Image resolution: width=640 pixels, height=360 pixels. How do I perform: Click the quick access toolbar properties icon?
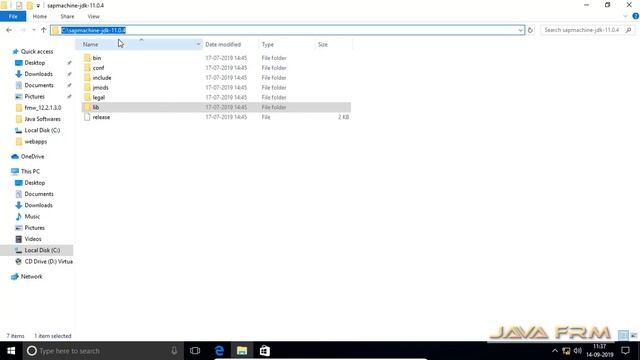tap(19, 5)
